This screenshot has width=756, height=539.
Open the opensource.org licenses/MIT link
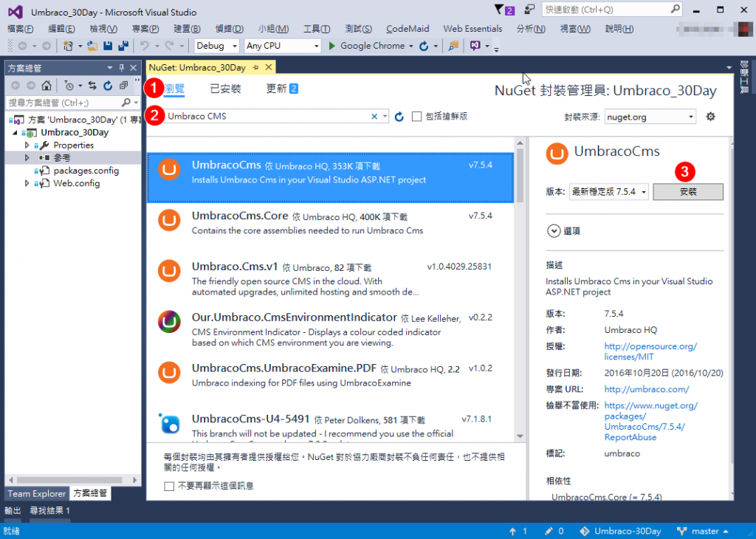coord(650,351)
